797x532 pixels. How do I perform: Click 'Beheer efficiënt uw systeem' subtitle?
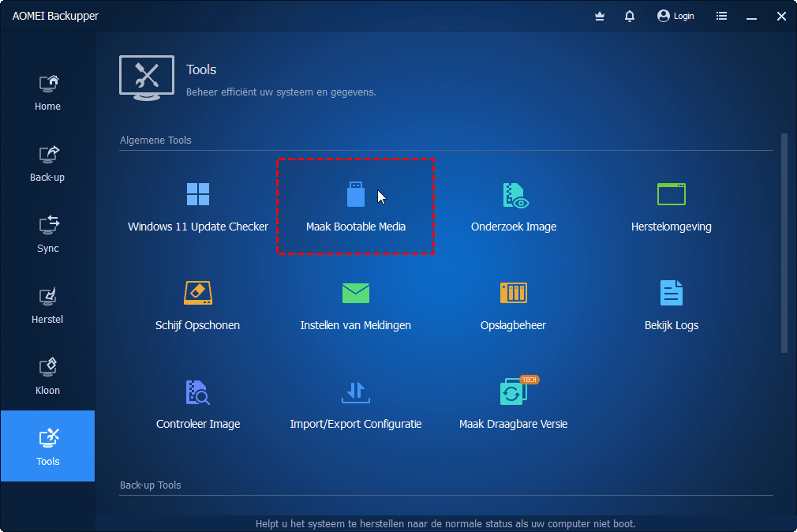point(281,92)
